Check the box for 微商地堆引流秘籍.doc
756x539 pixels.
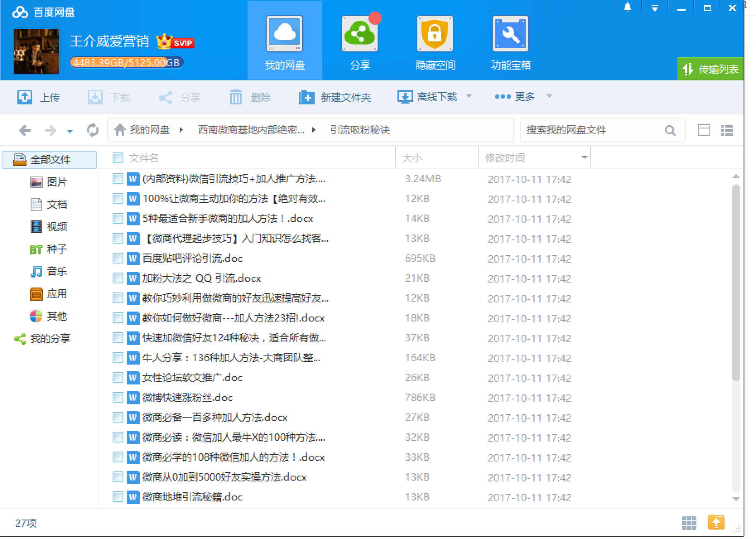118,497
